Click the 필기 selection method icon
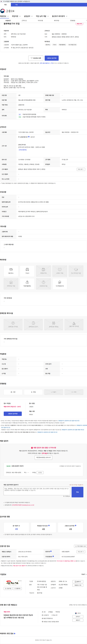This screenshot has height=644, width=87. (x=54, y=392)
